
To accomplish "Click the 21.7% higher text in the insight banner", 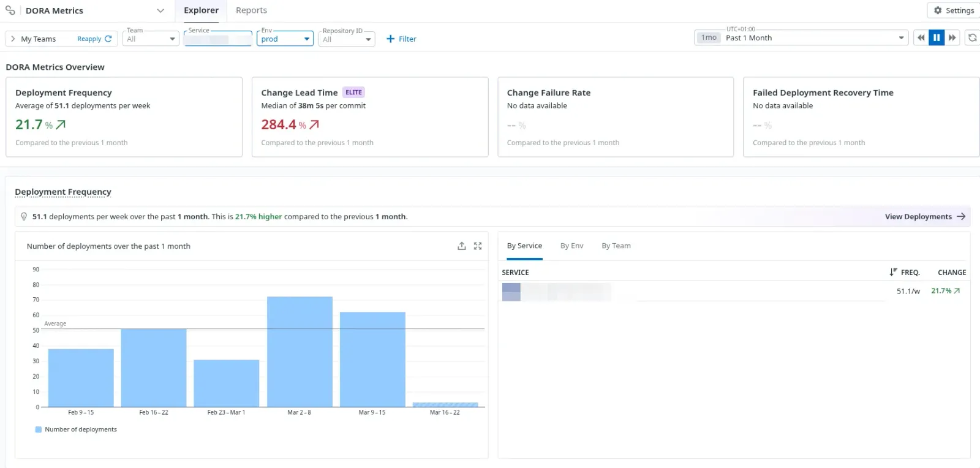I will pos(258,216).
